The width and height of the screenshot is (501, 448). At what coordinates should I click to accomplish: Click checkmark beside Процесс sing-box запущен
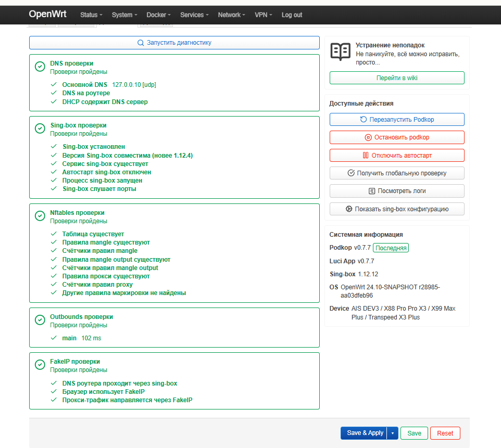pyautogui.click(x=54, y=181)
